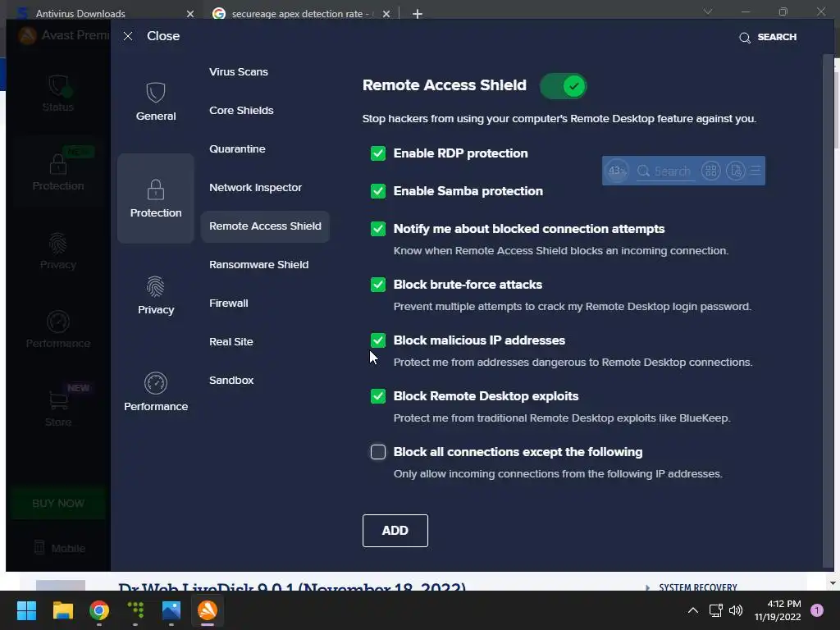This screenshot has width=840, height=630.
Task: Open the grid apps icon on floating widget
Action: [711, 171]
